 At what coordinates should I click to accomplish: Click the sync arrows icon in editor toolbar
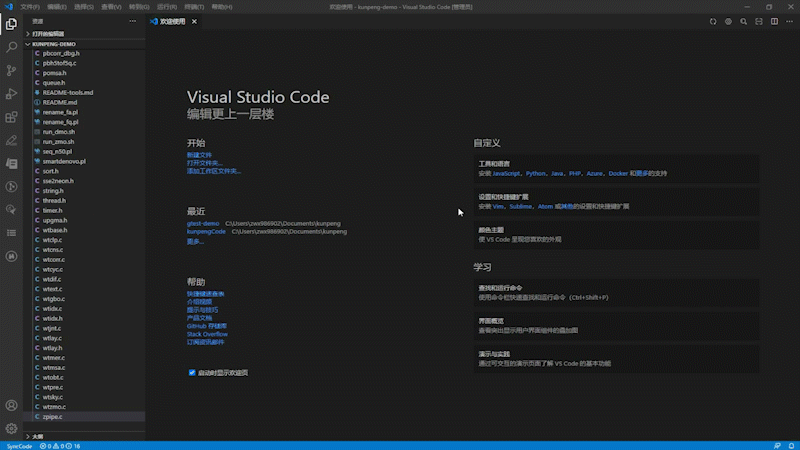coord(713,21)
